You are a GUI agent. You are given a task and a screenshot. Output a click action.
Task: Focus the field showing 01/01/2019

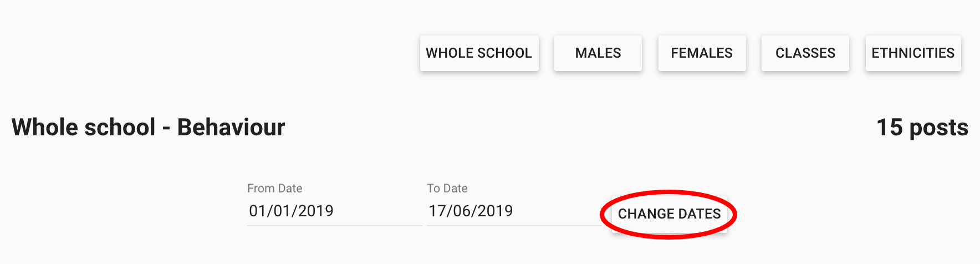coord(334,211)
